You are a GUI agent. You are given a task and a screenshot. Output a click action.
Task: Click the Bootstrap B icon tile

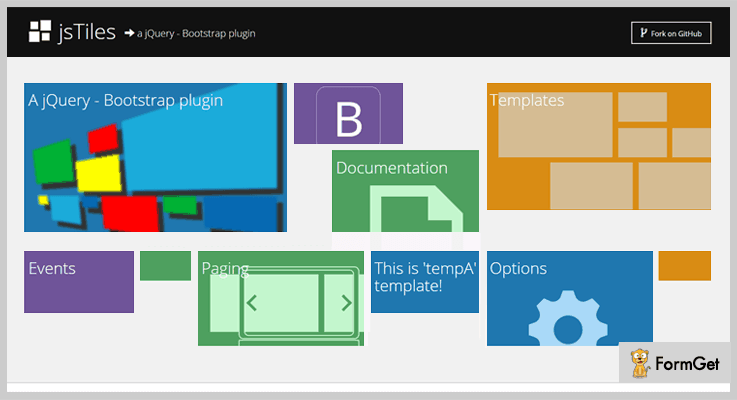coord(348,113)
